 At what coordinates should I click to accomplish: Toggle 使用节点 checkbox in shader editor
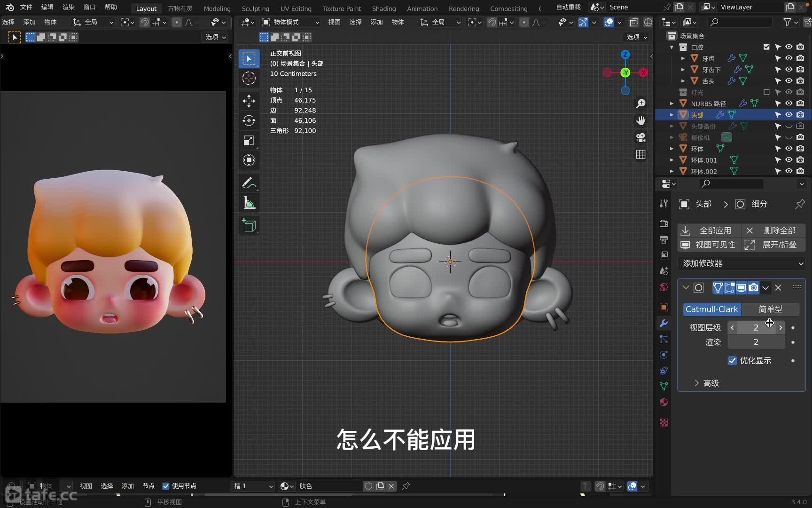165,486
